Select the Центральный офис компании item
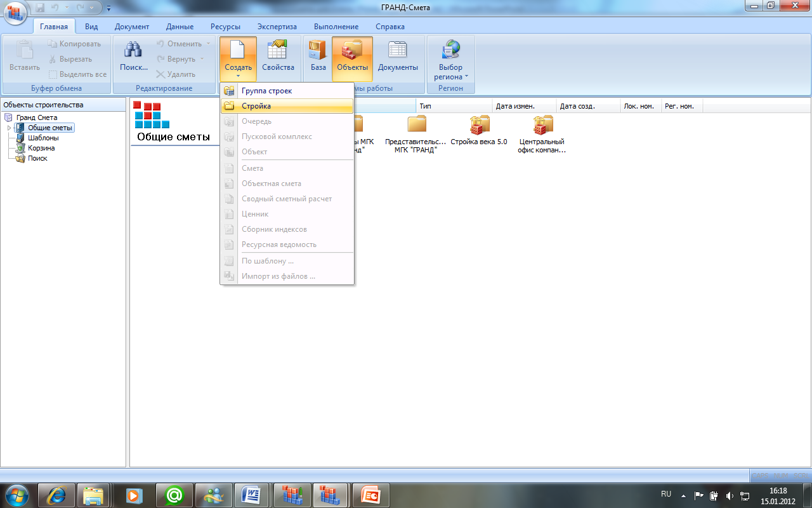Image resolution: width=812 pixels, height=508 pixels. pos(542,135)
